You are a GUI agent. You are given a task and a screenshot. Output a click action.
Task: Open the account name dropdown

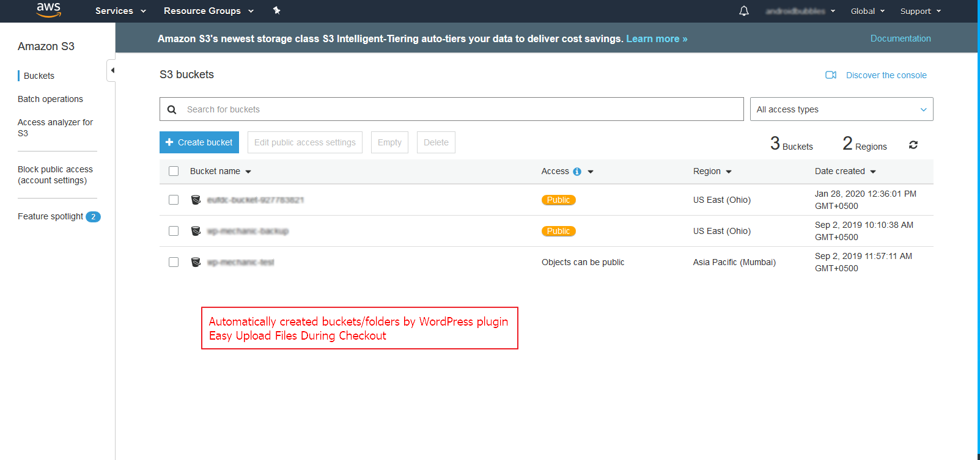800,11
